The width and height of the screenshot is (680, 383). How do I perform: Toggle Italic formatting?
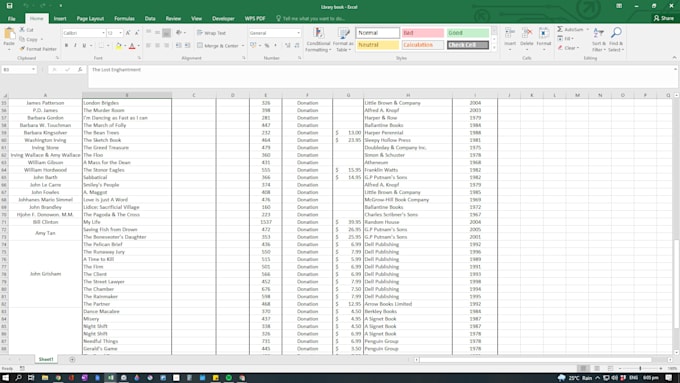[75, 46]
